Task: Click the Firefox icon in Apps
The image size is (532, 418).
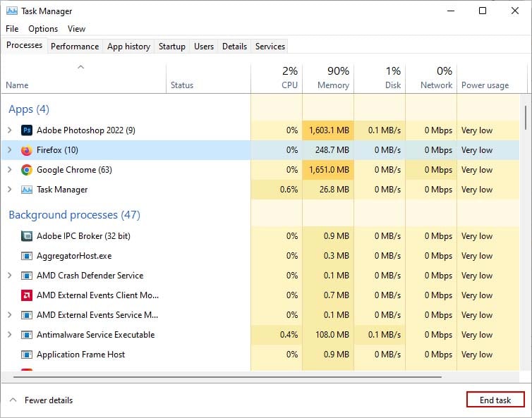Action: click(27, 150)
